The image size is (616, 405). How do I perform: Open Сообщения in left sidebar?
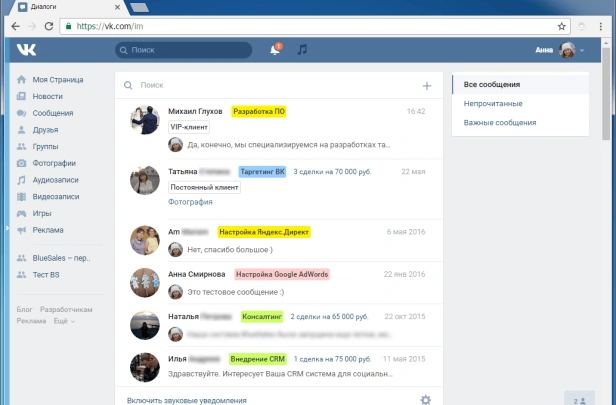tap(52, 113)
